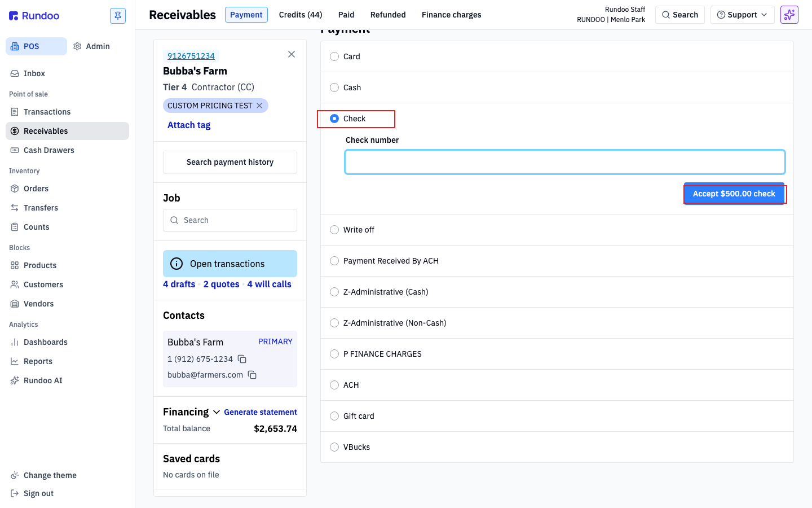Select the Cash payment option

(x=334, y=87)
